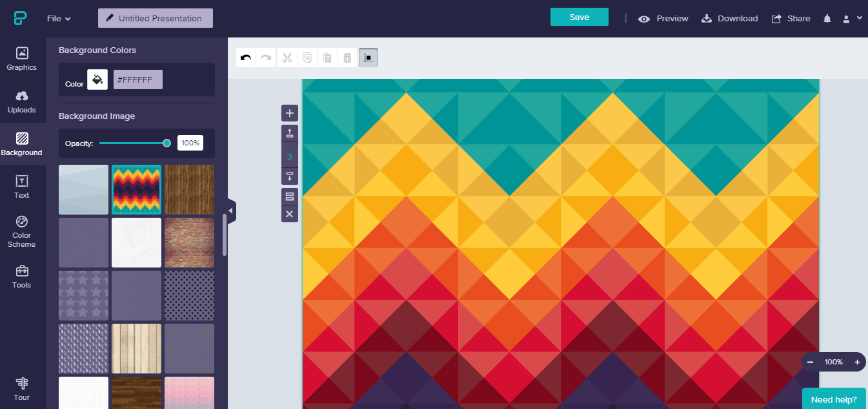Click the block settings icon
The width and height of the screenshot is (868, 409).
tap(290, 196)
